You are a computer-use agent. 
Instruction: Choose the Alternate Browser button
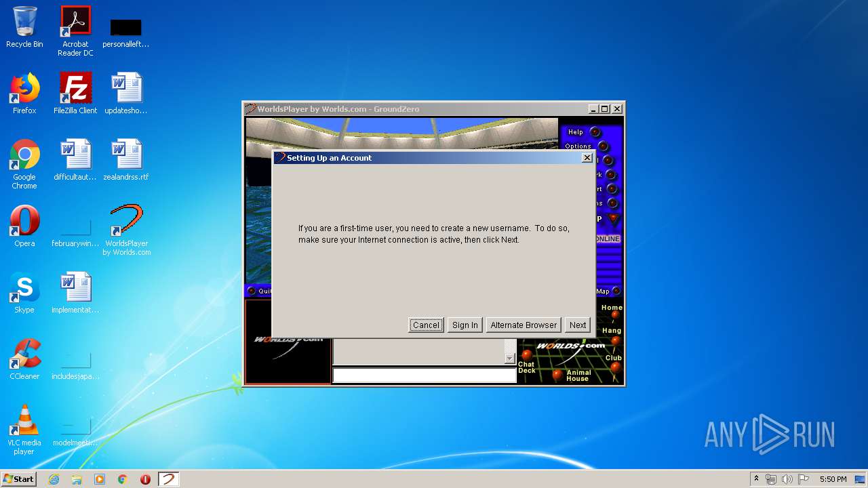(524, 325)
